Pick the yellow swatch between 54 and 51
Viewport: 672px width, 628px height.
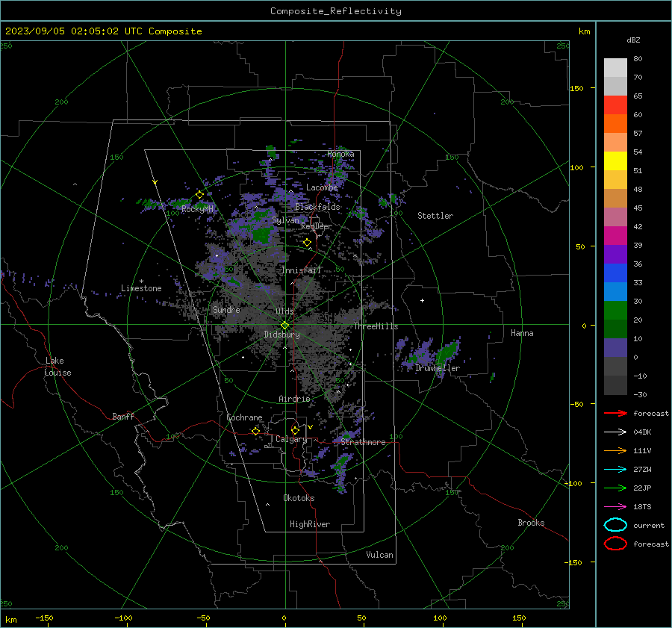coord(615,161)
